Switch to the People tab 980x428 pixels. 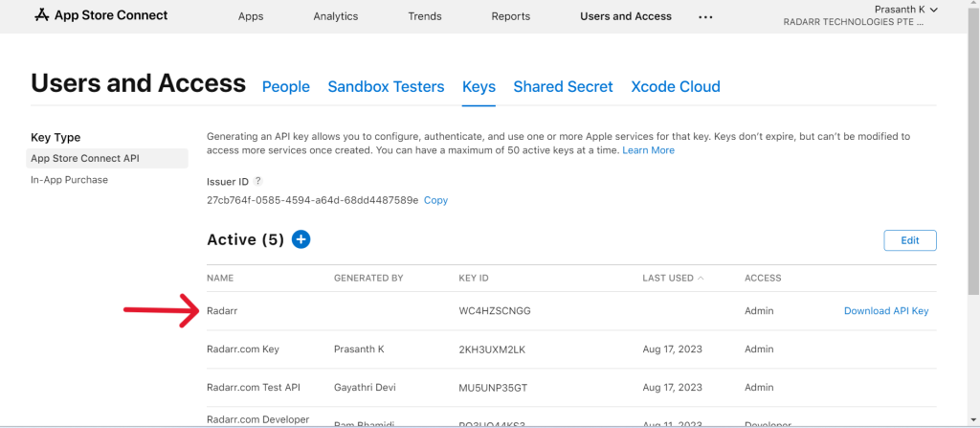(285, 87)
